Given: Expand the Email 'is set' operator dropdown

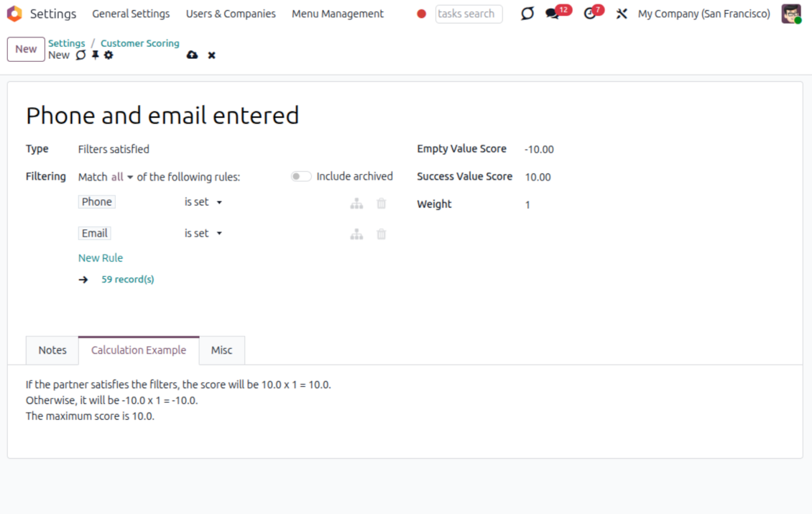Looking at the screenshot, I should click(203, 234).
